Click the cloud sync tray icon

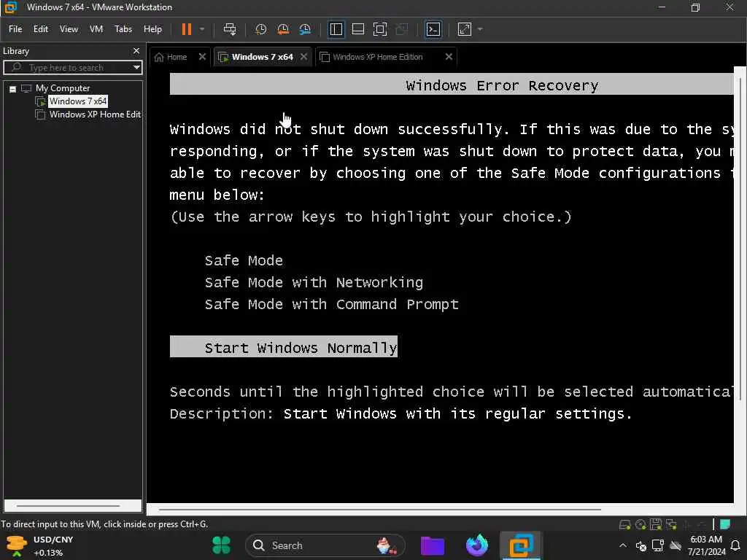[x=675, y=545]
